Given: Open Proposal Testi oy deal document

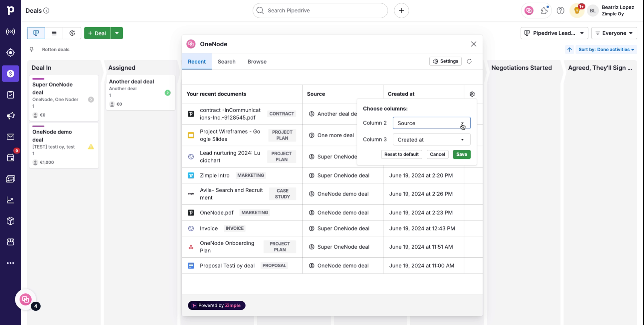Looking at the screenshot, I should pos(227,266).
